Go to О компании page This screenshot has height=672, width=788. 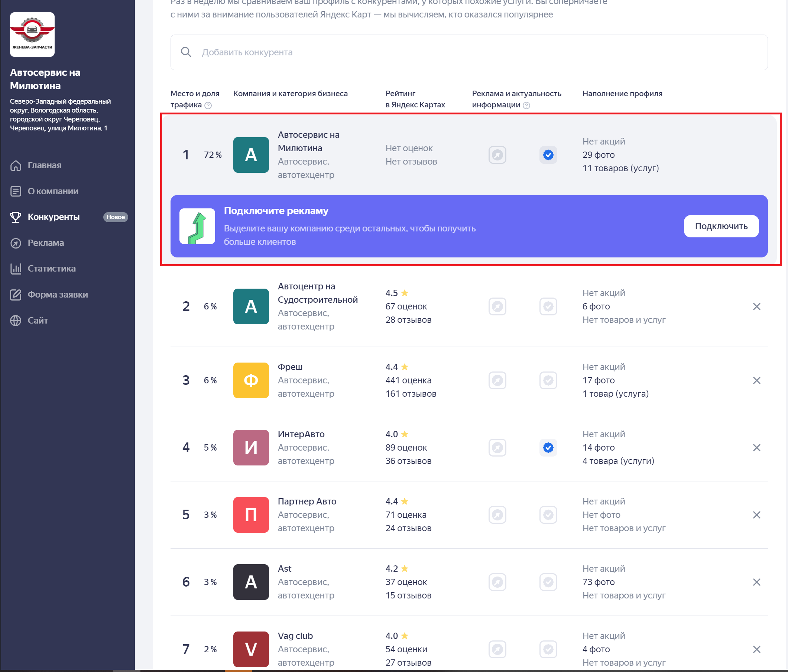coord(53,191)
